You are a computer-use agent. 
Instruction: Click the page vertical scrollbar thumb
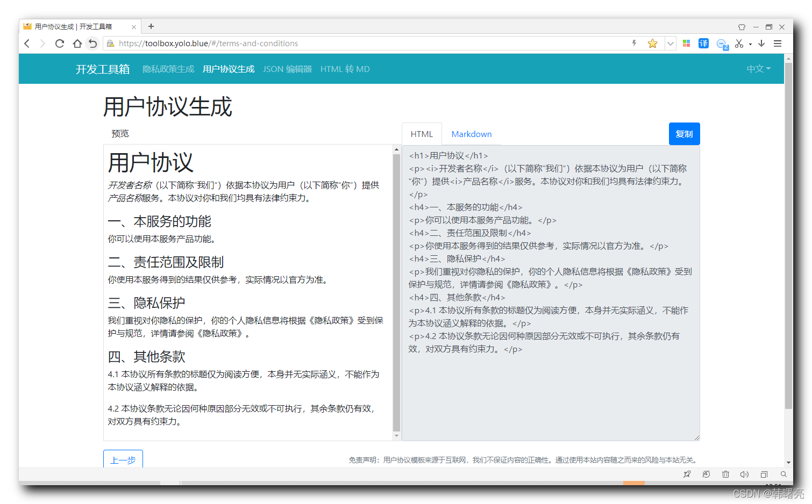click(788, 236)
